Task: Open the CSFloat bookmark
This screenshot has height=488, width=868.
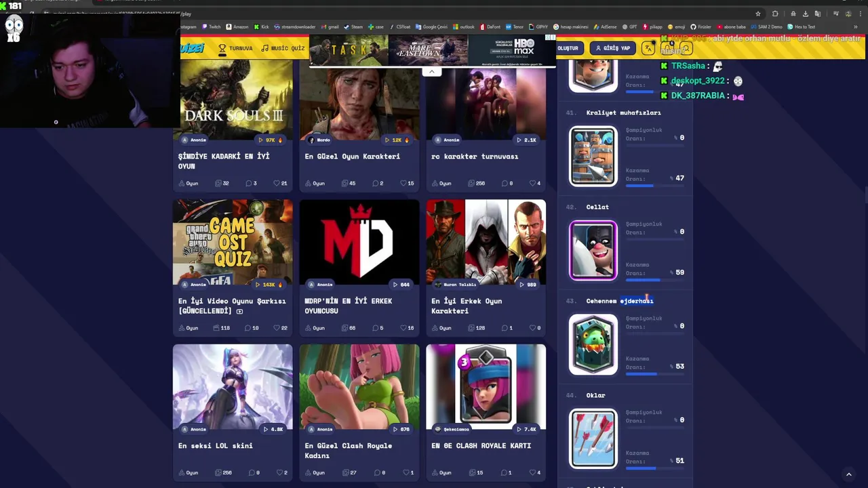Action: tap(400, 27)
